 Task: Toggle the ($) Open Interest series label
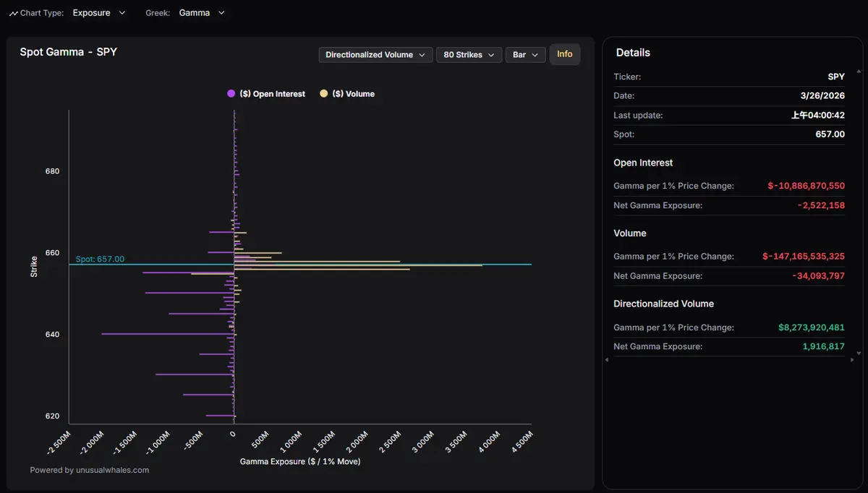272,94
